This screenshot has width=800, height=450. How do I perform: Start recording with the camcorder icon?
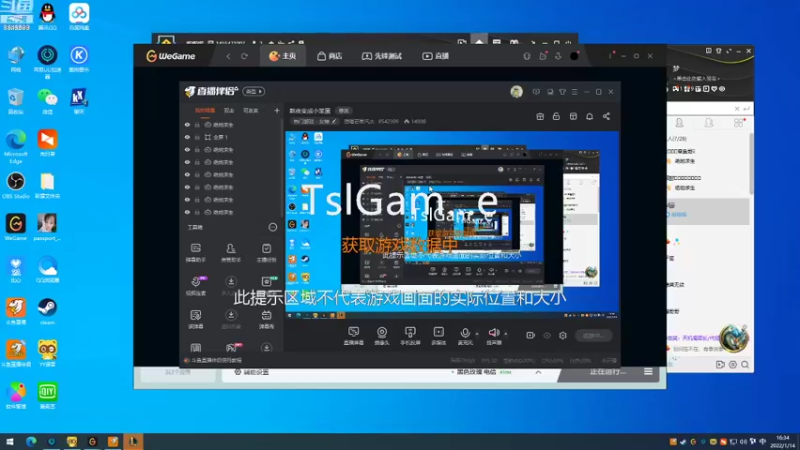tap(531, 335)
